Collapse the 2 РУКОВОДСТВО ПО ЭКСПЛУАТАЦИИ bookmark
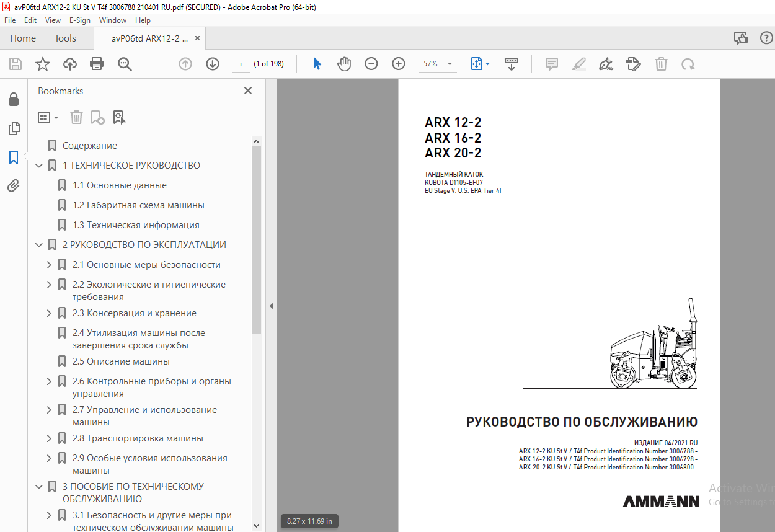The height and width of the screenshot is (532, 775). [x=39, y=245]
